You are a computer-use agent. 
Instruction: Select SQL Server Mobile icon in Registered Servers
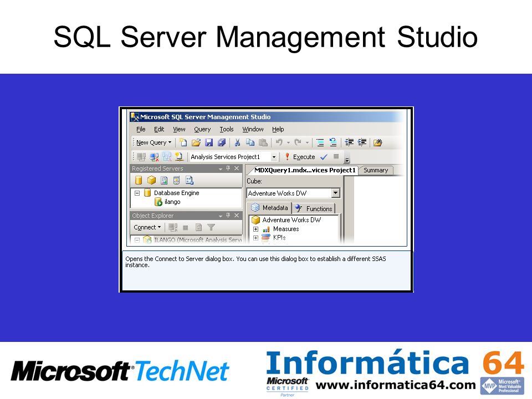(176, 180)
